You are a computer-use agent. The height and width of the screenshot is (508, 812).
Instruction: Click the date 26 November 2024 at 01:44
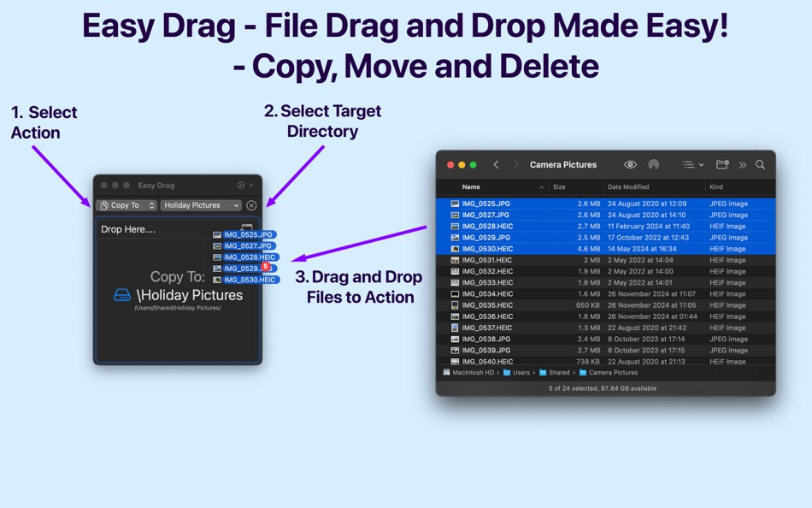pos(652,316)
